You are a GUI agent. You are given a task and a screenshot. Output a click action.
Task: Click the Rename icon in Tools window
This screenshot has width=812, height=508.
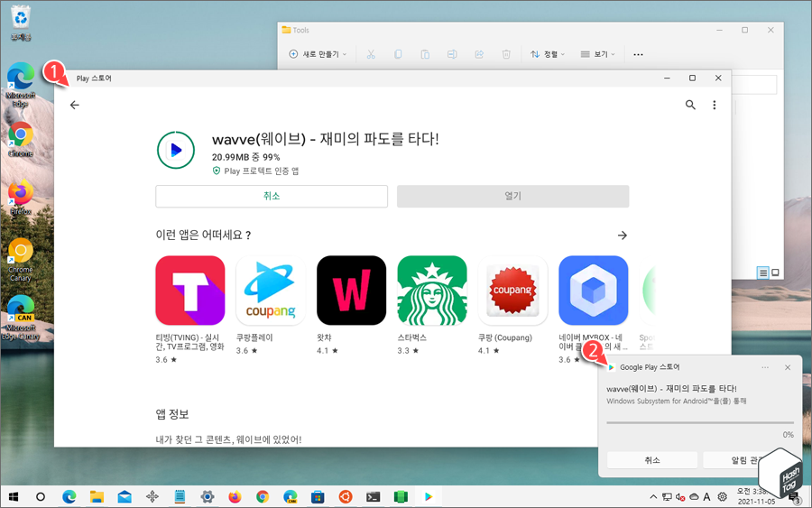pyautogui.click(x=452, y=54)
